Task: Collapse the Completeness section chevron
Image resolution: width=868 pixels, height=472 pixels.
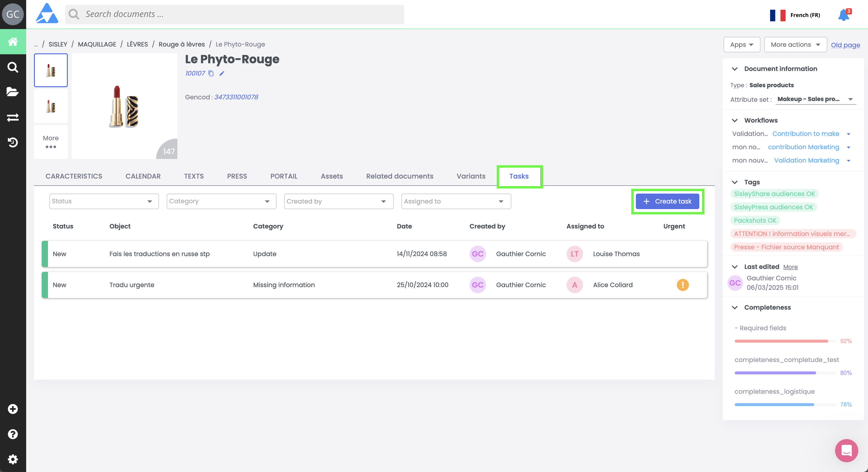Action: [x=735, y=307]
